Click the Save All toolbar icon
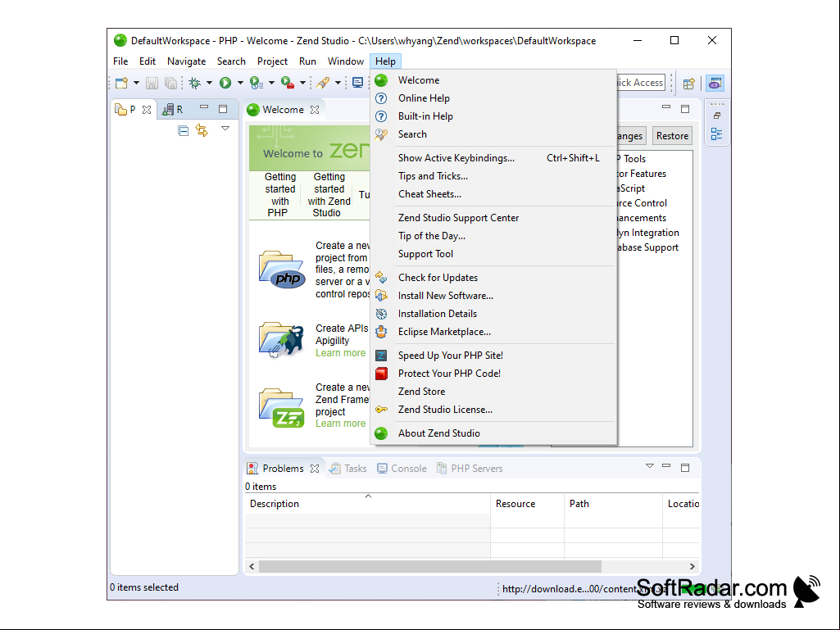840x630 pixels. click(x=170, y=83)
